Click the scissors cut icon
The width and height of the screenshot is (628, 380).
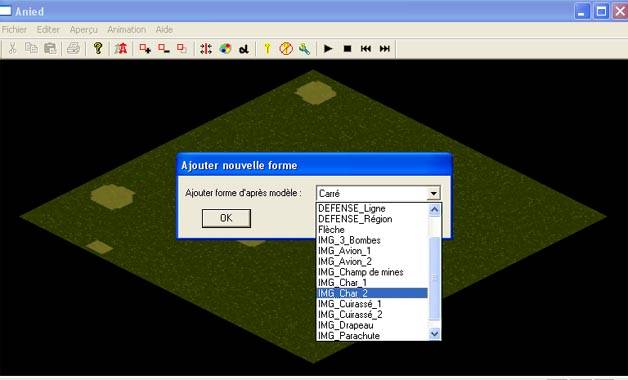[x=13, y=48]
